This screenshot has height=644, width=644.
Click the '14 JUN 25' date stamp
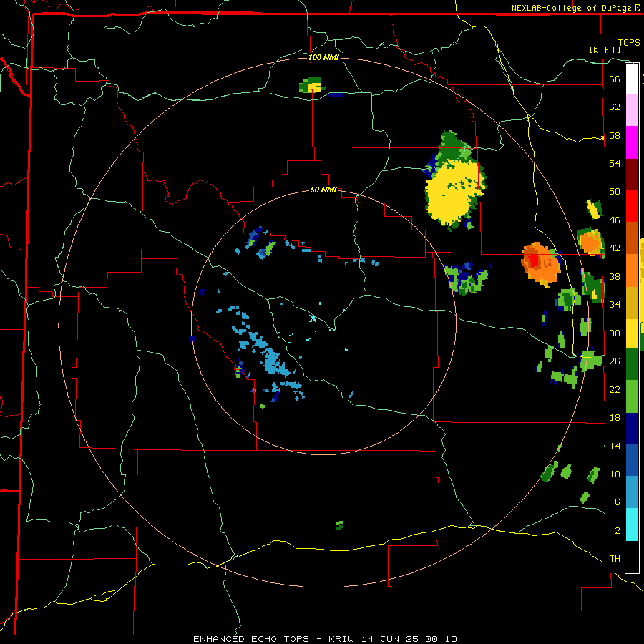pyautogui.click(x=389, y=639)
